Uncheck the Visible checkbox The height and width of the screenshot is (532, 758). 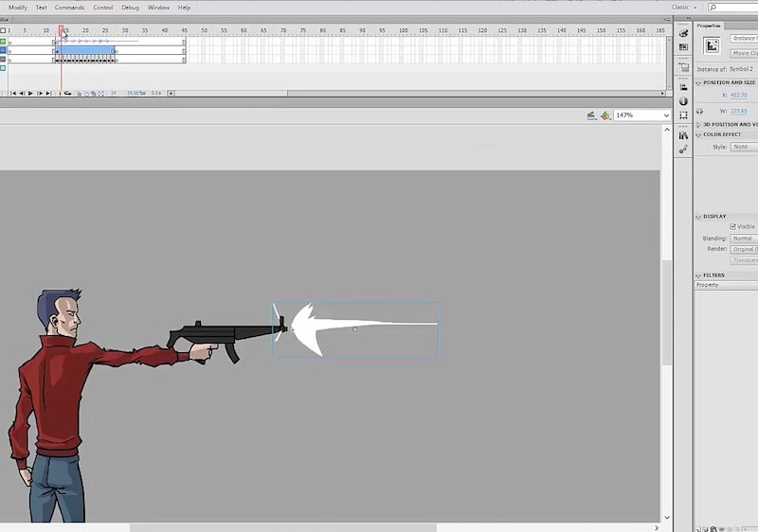click(x=733, y=227)
